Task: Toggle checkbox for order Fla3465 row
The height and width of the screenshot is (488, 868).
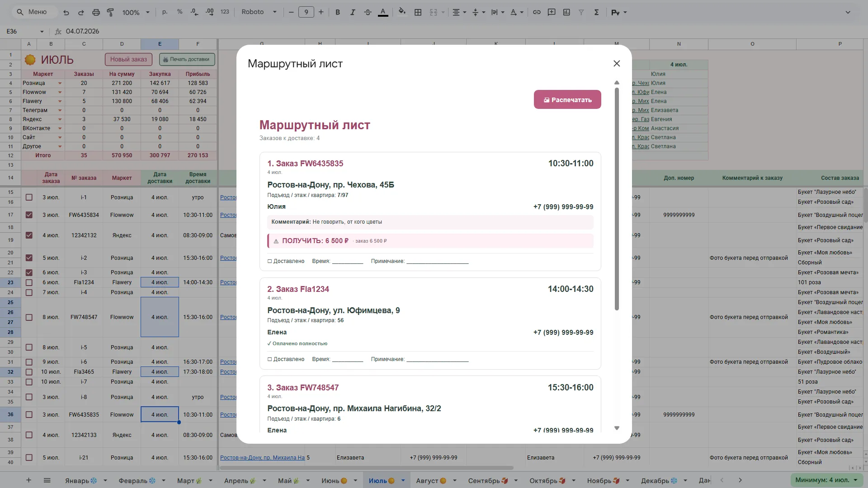Action: click(29, 372)
